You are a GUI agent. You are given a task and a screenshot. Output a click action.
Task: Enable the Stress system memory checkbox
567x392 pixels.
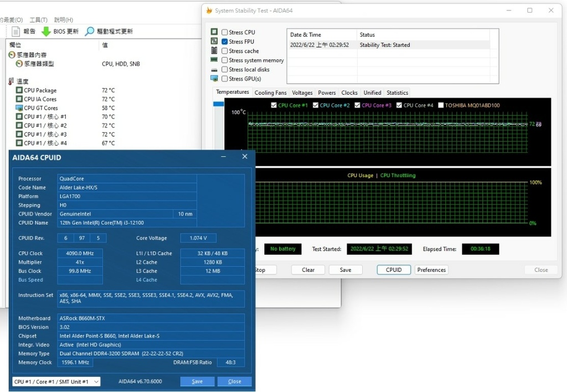pyautogui.click(x=225, y=60)
